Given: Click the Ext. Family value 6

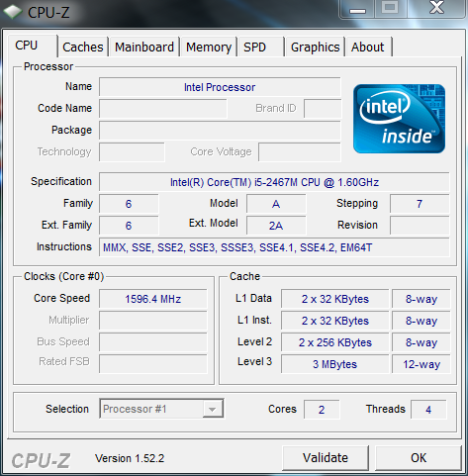Looking at the screenshot, I should (129, 226).
